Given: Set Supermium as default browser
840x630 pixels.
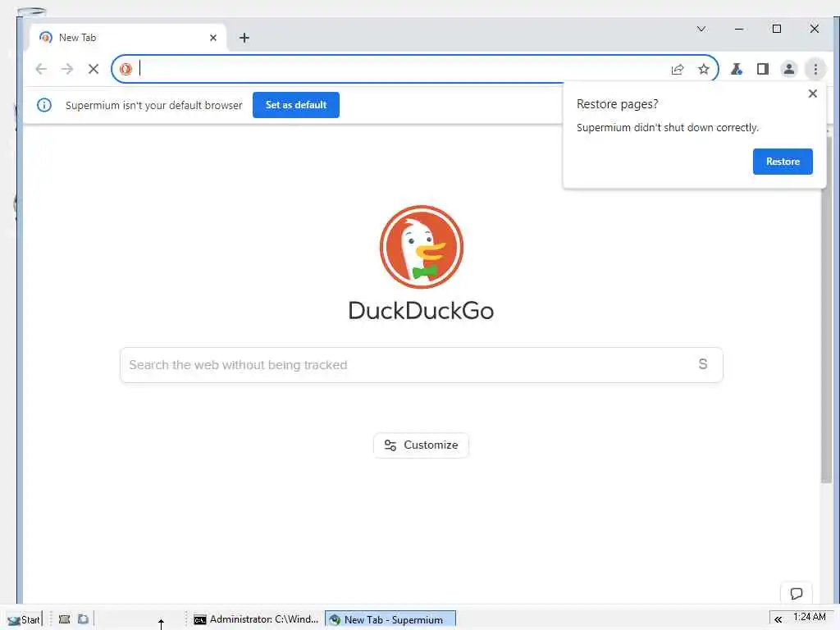Looking at the screenshot, I should tap(295, 105).
